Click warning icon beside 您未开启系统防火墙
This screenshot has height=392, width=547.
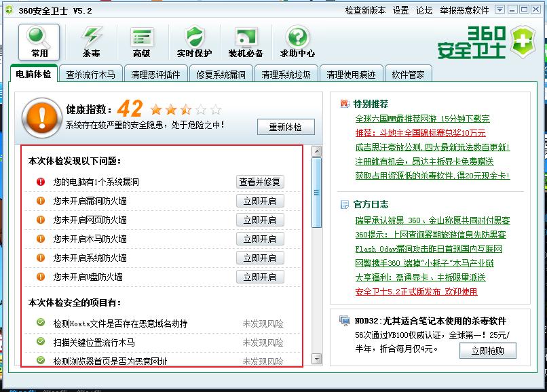pyautogui.click(x=41, y=258)
